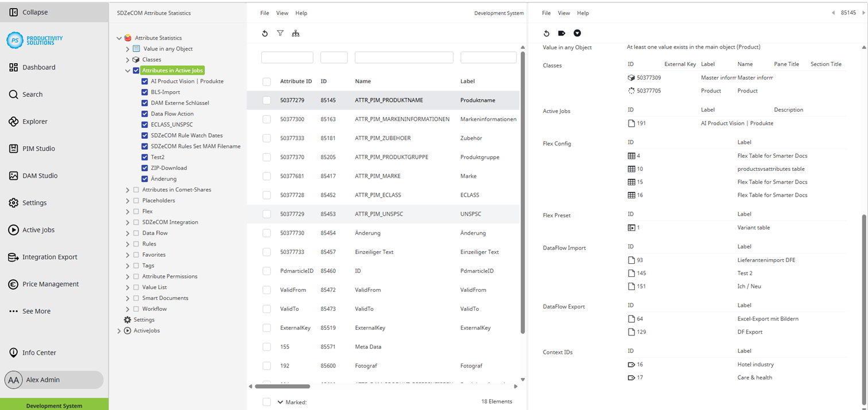Open the filter funnel in the attributes toolbar
Screen dimensions: 868x410
point(280,33)
